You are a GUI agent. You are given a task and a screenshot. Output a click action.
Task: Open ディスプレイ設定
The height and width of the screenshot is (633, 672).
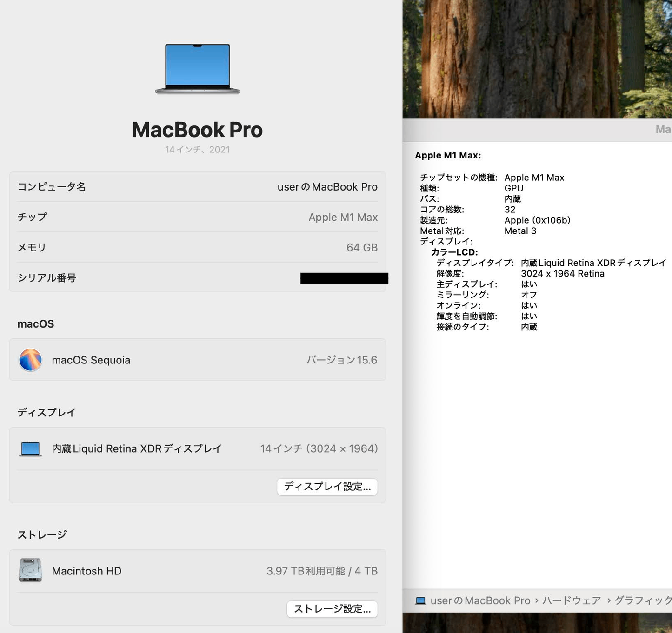point(327,487)
